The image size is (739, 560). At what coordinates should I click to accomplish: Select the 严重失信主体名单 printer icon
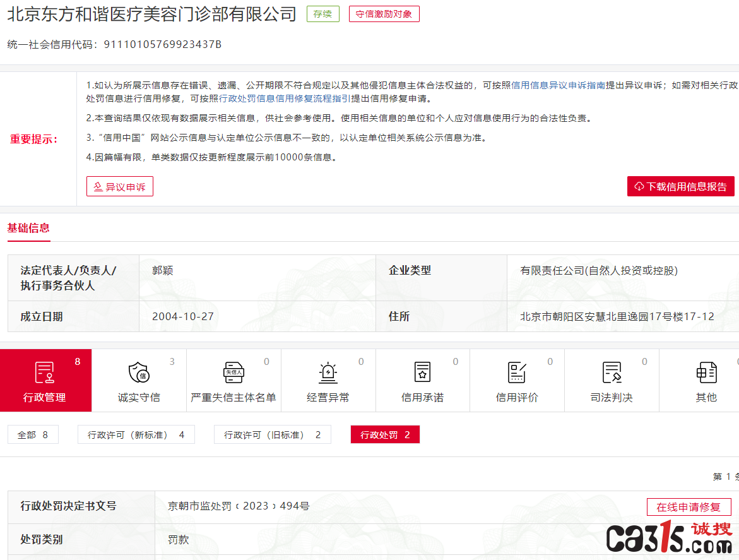tap(234, 372)
